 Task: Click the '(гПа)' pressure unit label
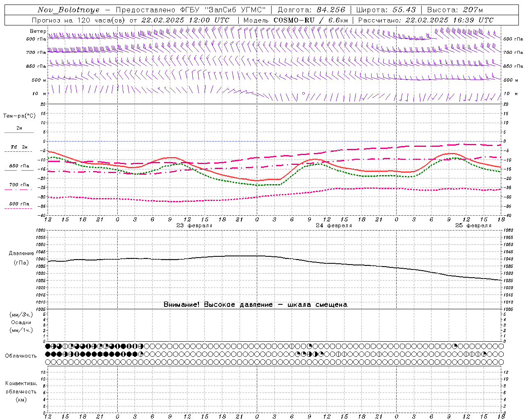tap(21, 263)
